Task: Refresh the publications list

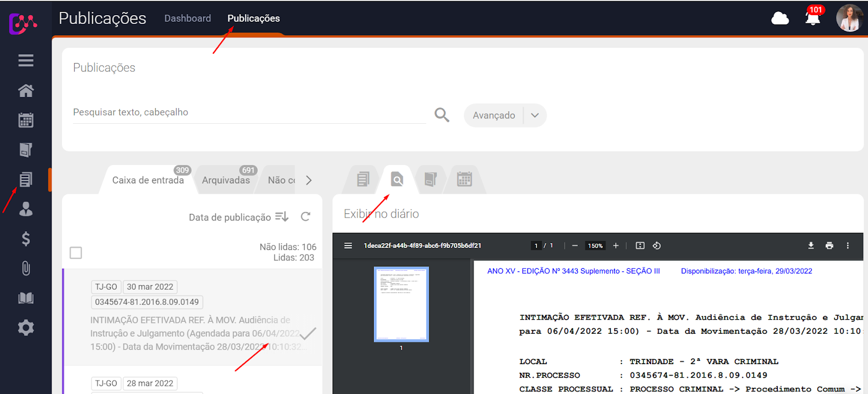Action: [305, 217]
